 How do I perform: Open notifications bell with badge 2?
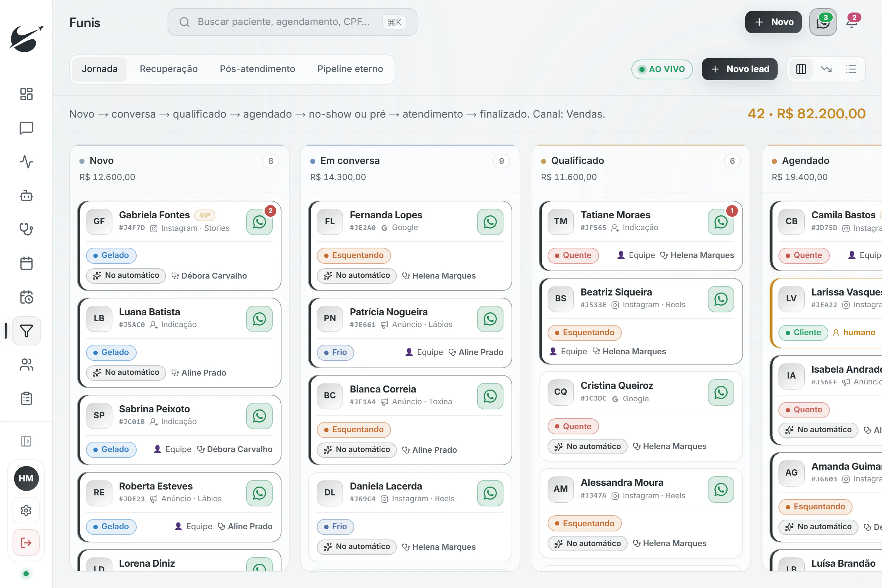[852, 22]
